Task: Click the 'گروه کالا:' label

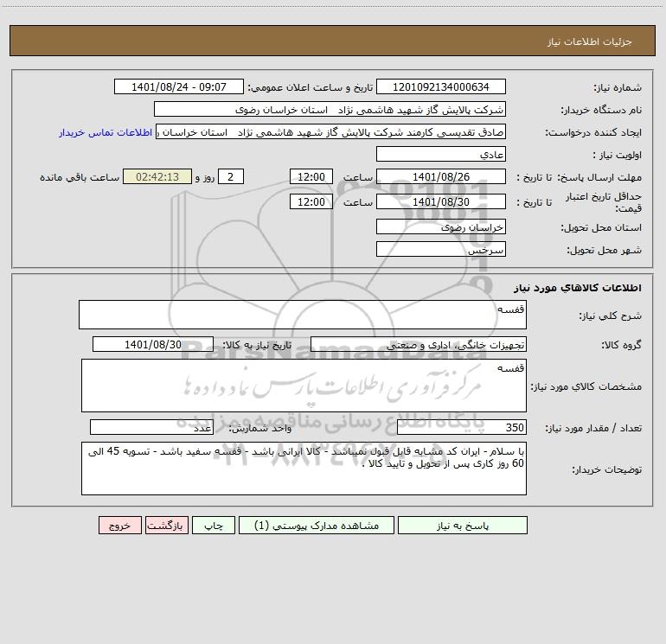Action: pos(621,345)
